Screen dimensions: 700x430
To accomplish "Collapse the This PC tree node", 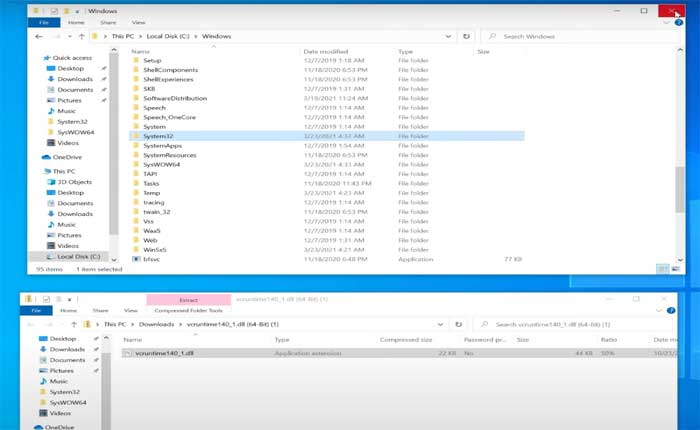I will coord(36,171).
